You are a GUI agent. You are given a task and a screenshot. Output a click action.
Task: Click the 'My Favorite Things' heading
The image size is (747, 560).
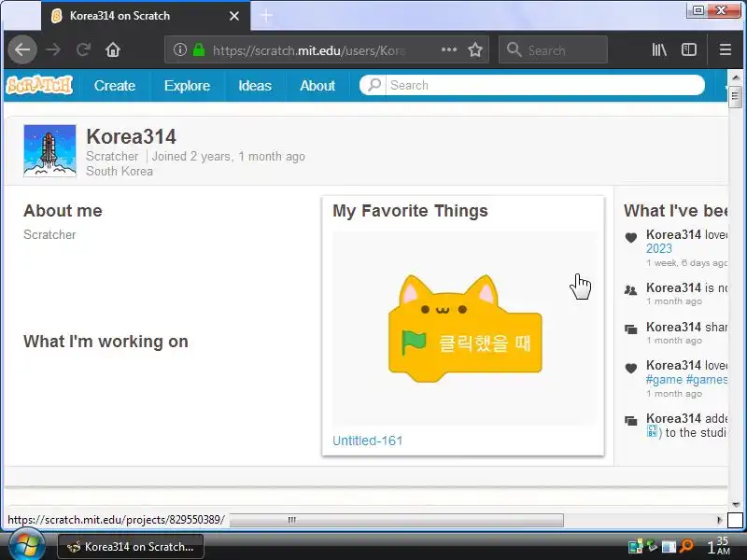click(410, 211)
